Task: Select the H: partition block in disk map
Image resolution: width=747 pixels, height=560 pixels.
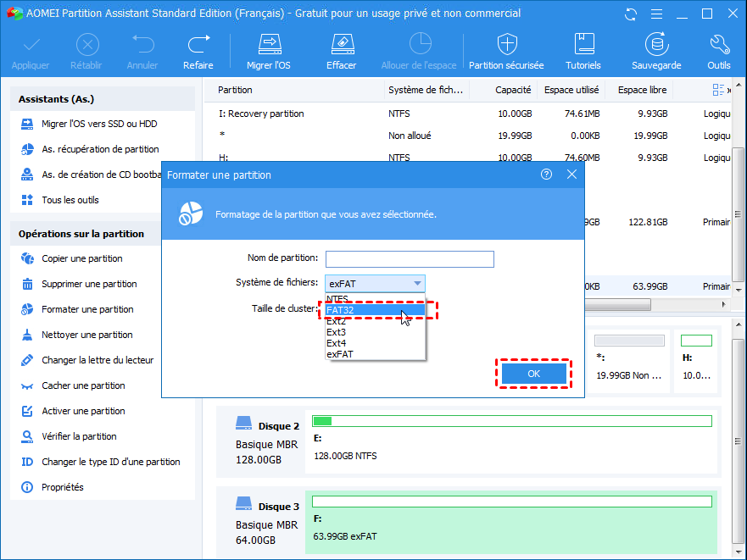Action: point(696,362)
